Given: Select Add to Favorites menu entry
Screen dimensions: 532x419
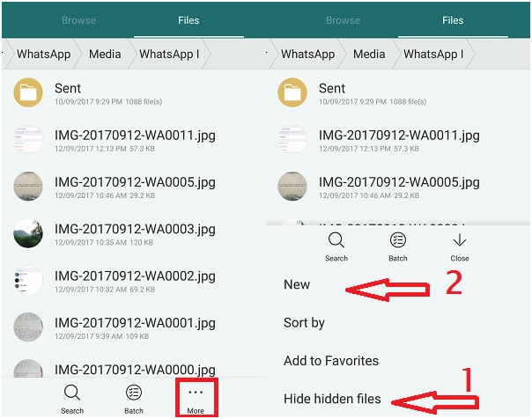Looking at the screenshot, I should [331, 361].
